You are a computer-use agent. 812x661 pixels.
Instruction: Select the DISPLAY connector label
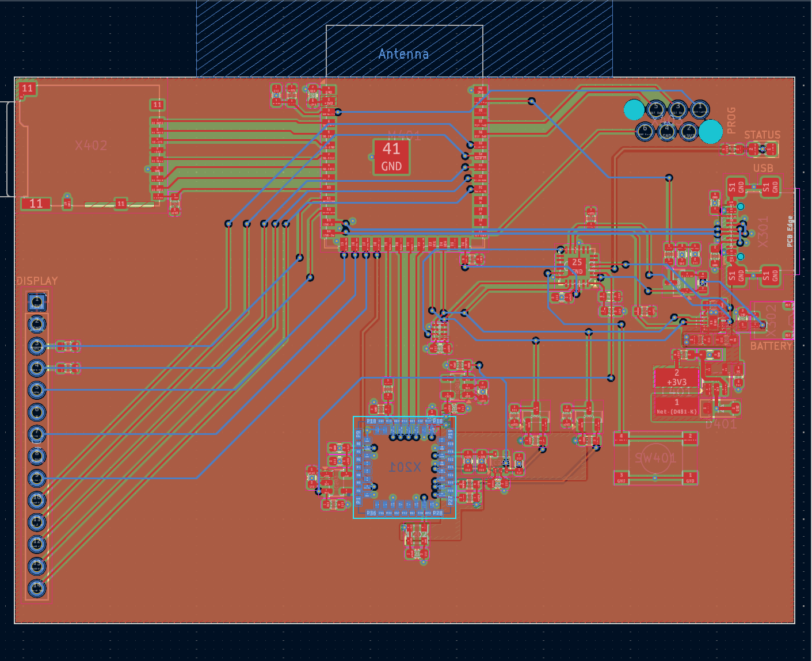[37, 281]
